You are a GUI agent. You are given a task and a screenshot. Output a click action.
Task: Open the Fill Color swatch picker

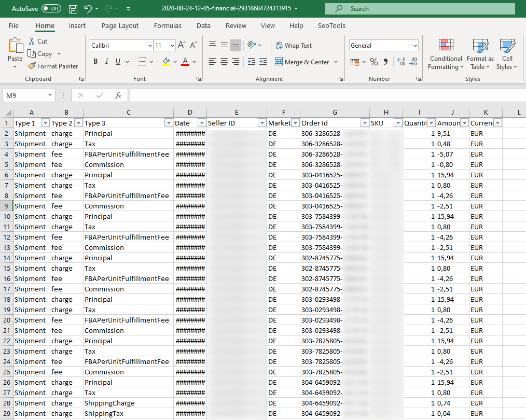tap(175, 62)
